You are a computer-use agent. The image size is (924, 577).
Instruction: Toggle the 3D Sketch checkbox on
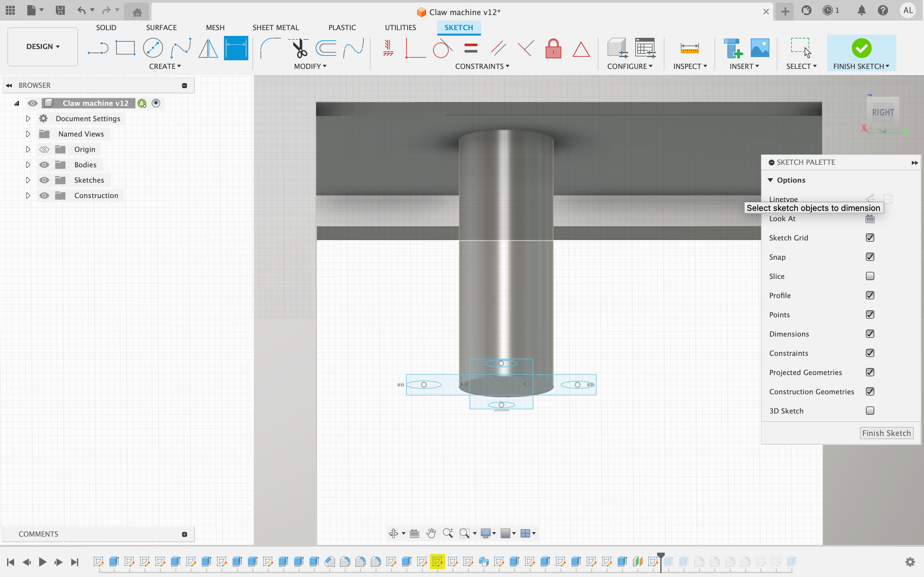point(870,410)
